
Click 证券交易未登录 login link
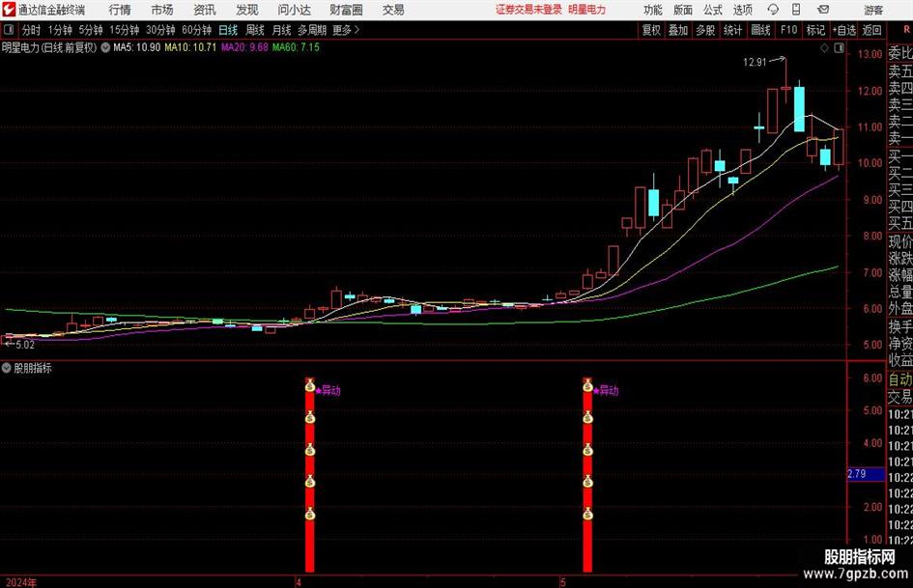coord(528,10)
